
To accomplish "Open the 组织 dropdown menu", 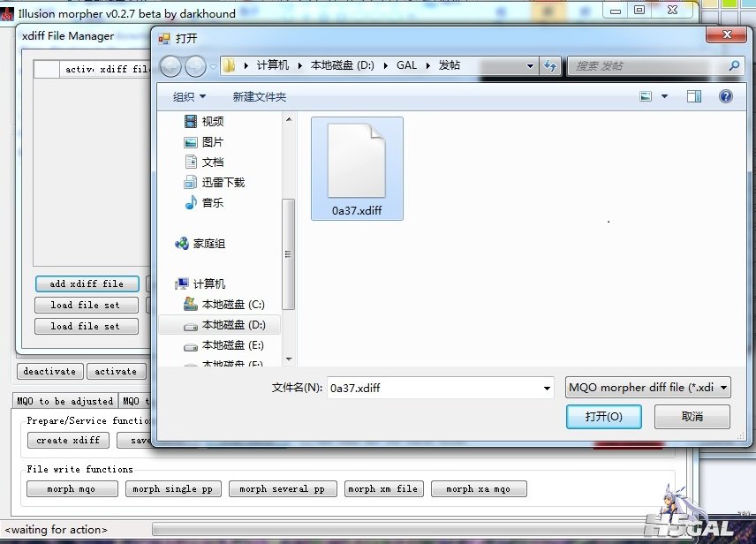I will pos(189,96).
